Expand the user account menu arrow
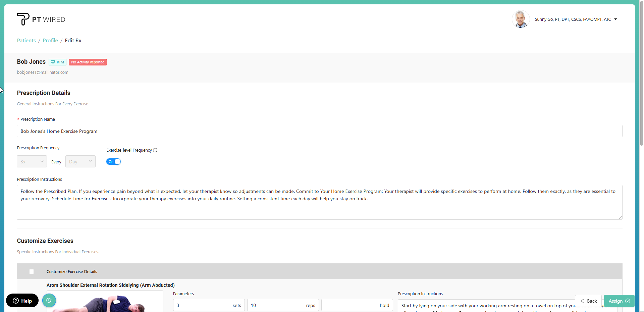 tap(615, 19)
